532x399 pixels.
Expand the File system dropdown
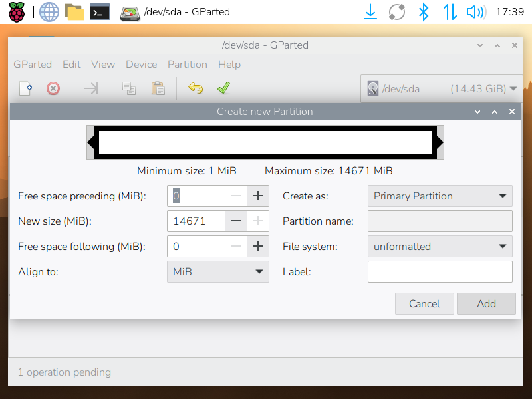(440, 247)
